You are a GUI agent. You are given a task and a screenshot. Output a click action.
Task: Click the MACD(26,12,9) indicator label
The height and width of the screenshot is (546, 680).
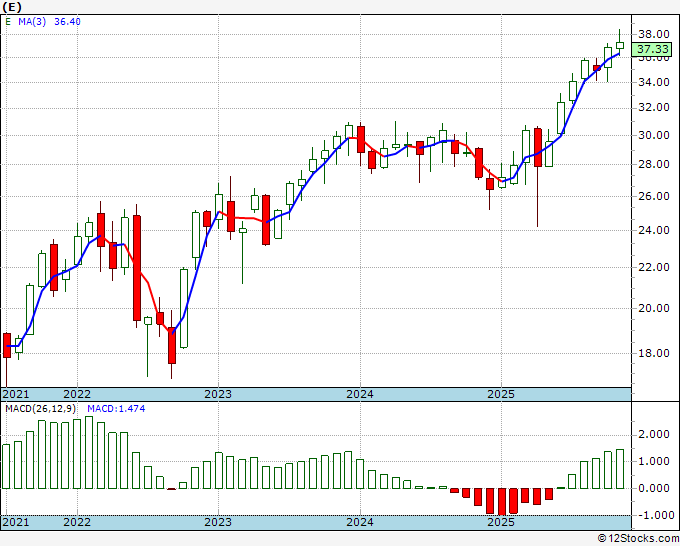(41, 409)
